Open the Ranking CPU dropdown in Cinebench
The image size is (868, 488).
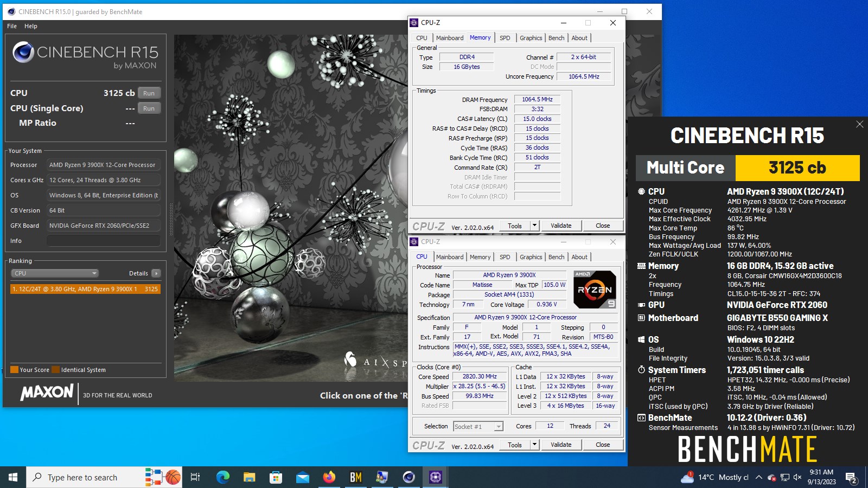(54, 273)
